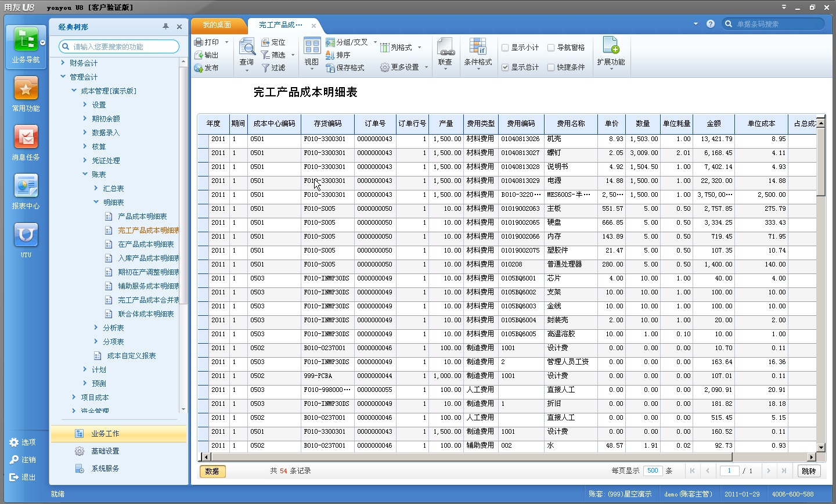Click the 列格式 column format icon

[x=384, y=48]
